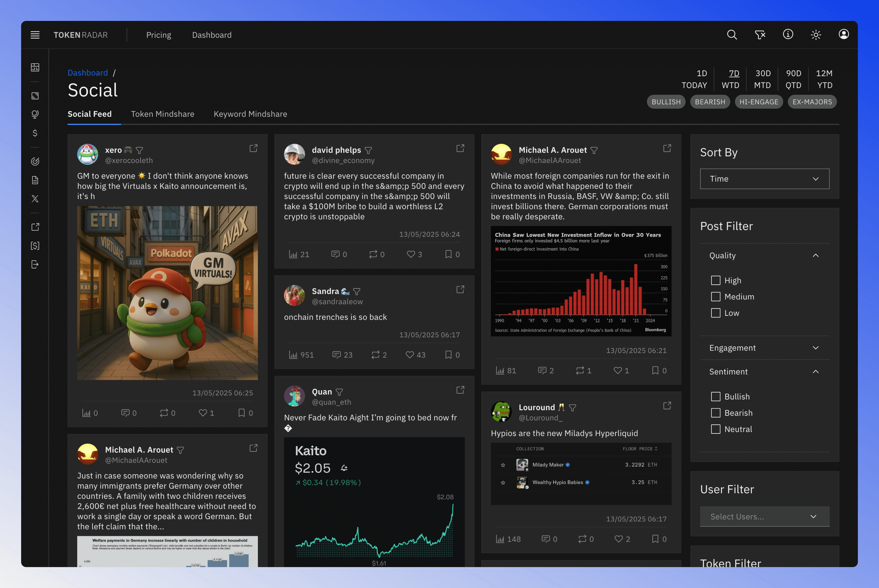Check the High quality checkbox
The width and height of the screenshot is (879, 588).
tap(716, 280)
